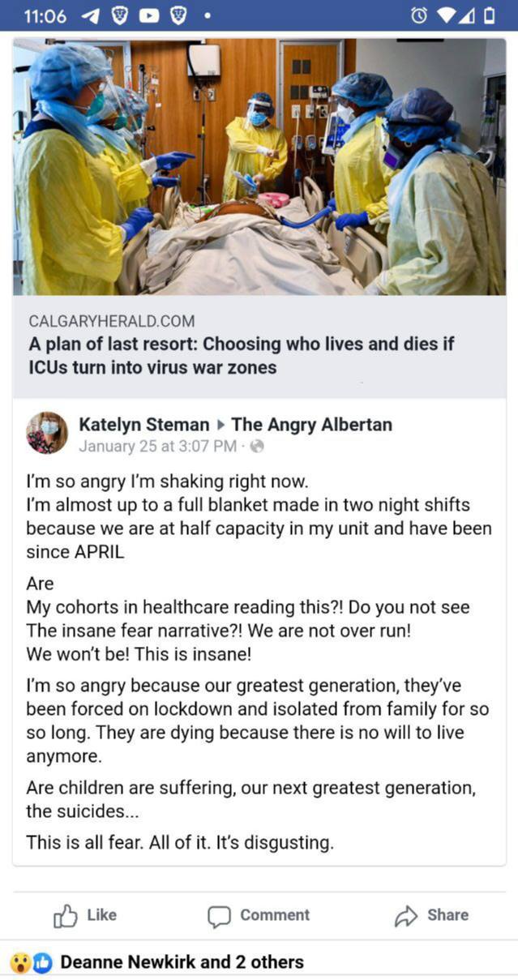This screenshot has width=518, height=980.
Task: Tap the Like button label
Action: click(x=101, y=915)
